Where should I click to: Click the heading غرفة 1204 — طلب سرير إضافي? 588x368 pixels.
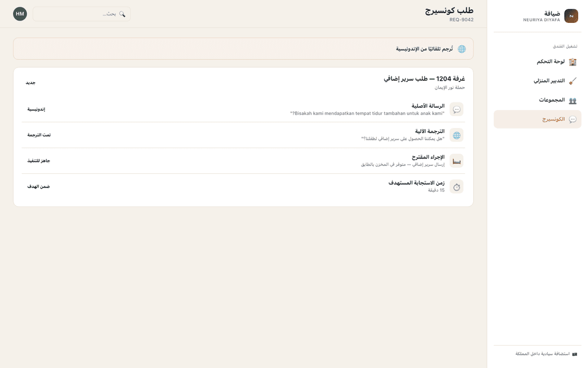point(424,79)
